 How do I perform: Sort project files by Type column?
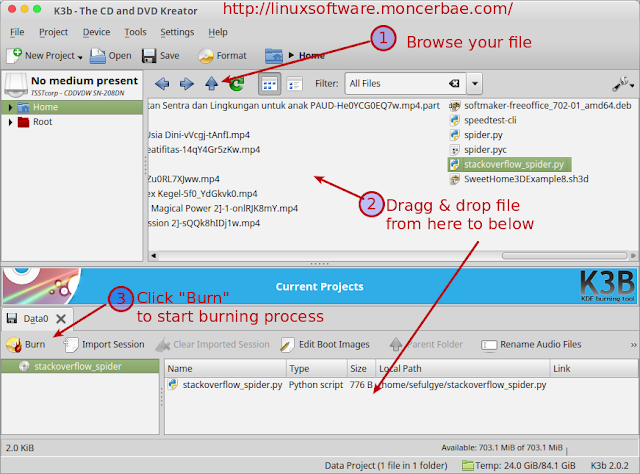coord(317,369)
